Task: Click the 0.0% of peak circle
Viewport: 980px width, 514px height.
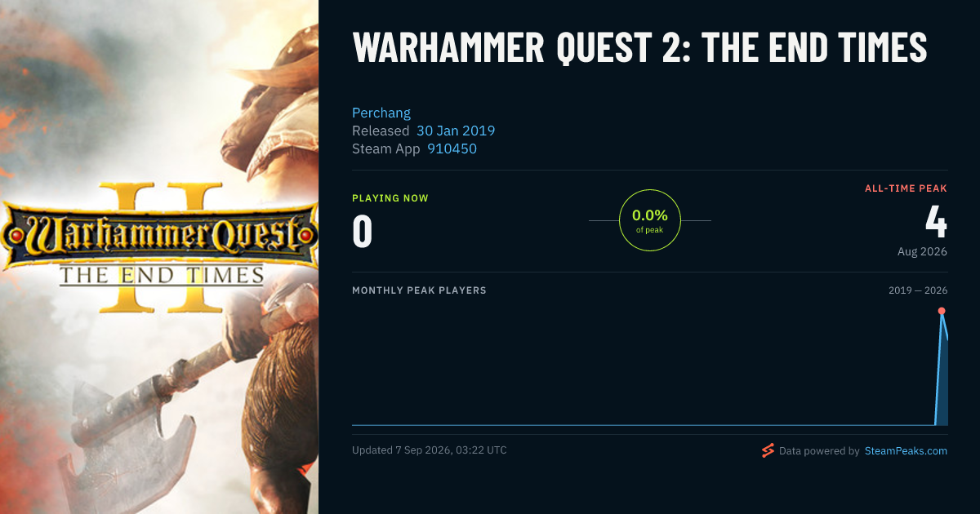Action: click(650, 220)
